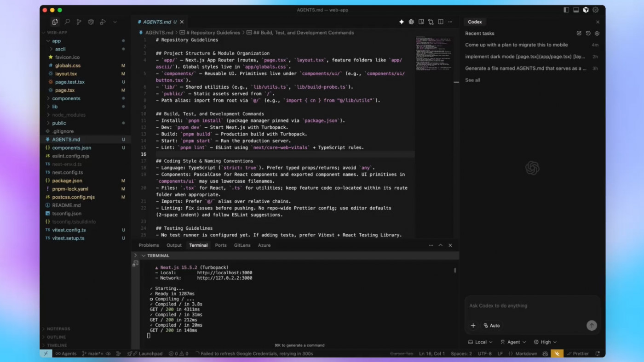Start a new Codex task with the compose icon
This screenshot has height=362, width=644.
coord(579,33)
